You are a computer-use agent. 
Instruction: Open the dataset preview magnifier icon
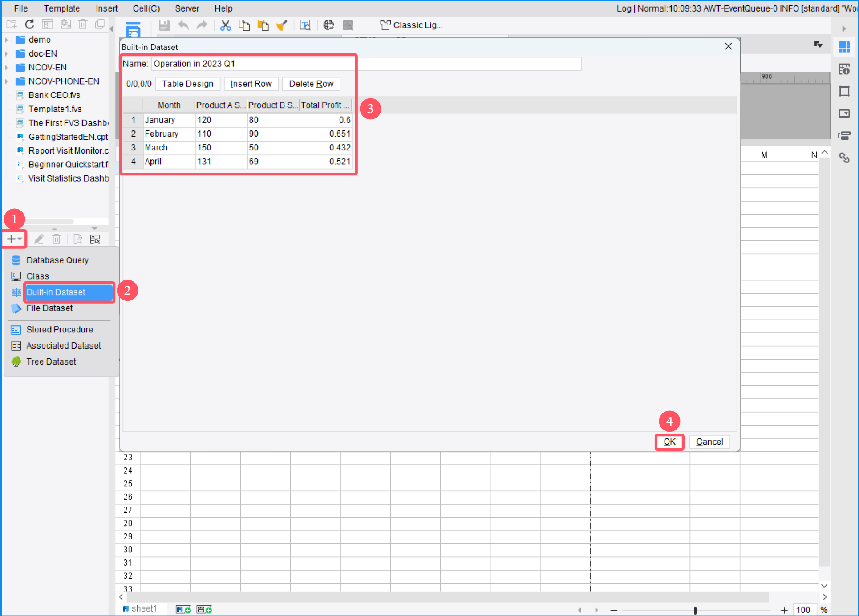coord(77,239)
